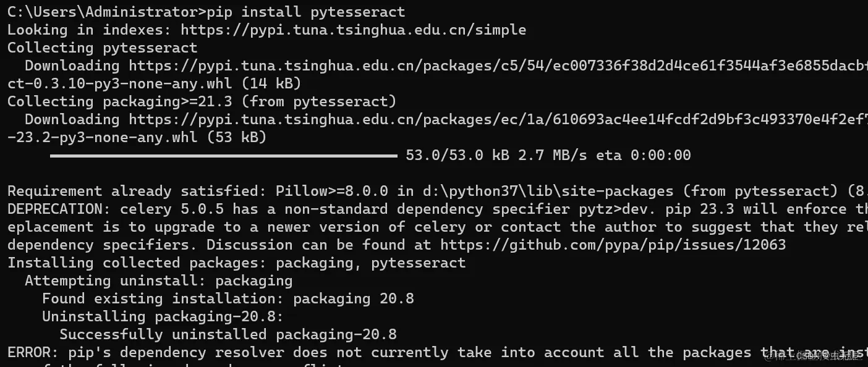The image size is (868, 367).
Task: Click the DEPRECATION celery 5.0.5 warning line
Action: click(438, 209)
